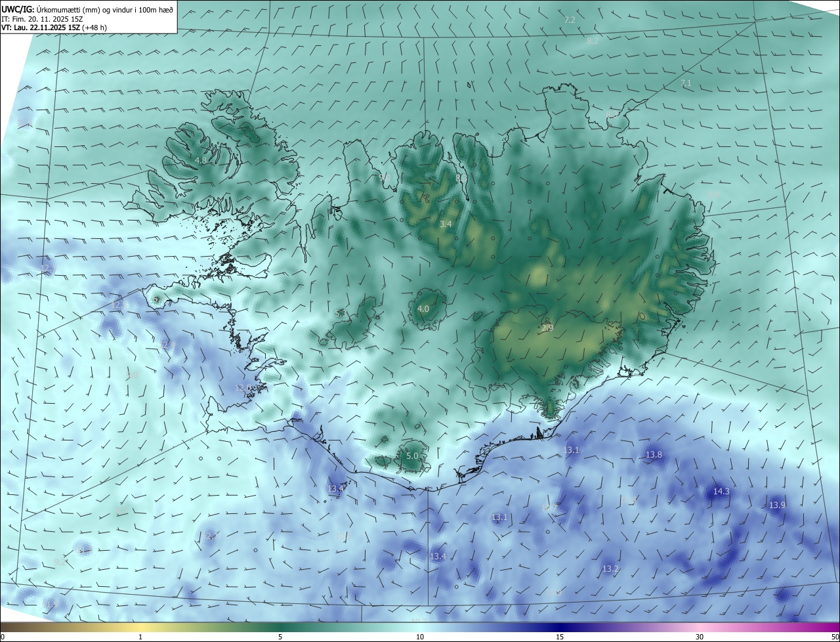Viewport: 840px width, 642px height.
Task: Click the 7.1 value label on the map
Action: [x=686, y=83]
